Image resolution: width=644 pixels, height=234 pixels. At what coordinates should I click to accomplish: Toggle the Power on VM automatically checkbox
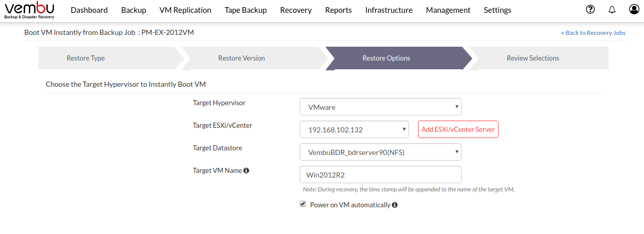pos(303,204)
